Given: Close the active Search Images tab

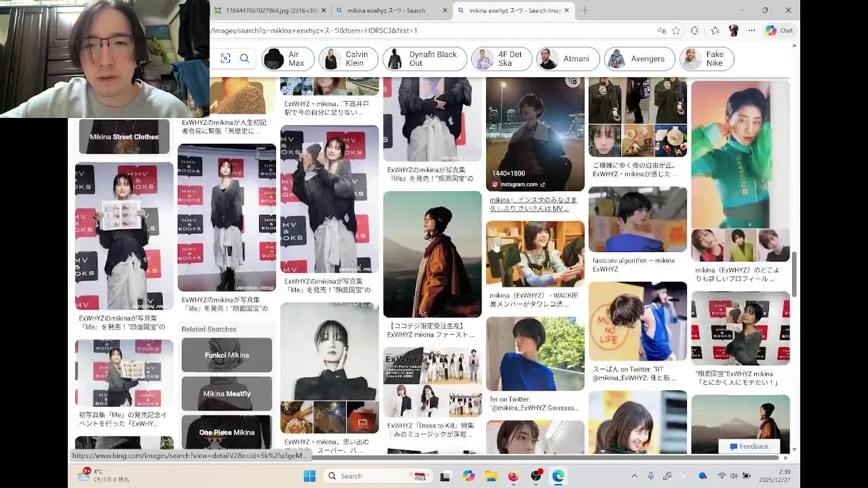Looking at the screenshot, I should 567,10.
